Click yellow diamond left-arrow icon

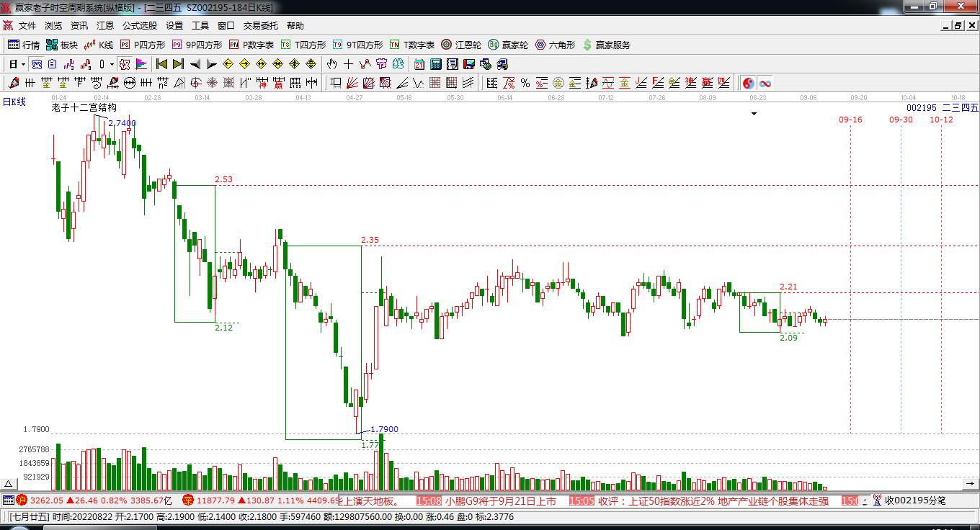tap(228, 64)
